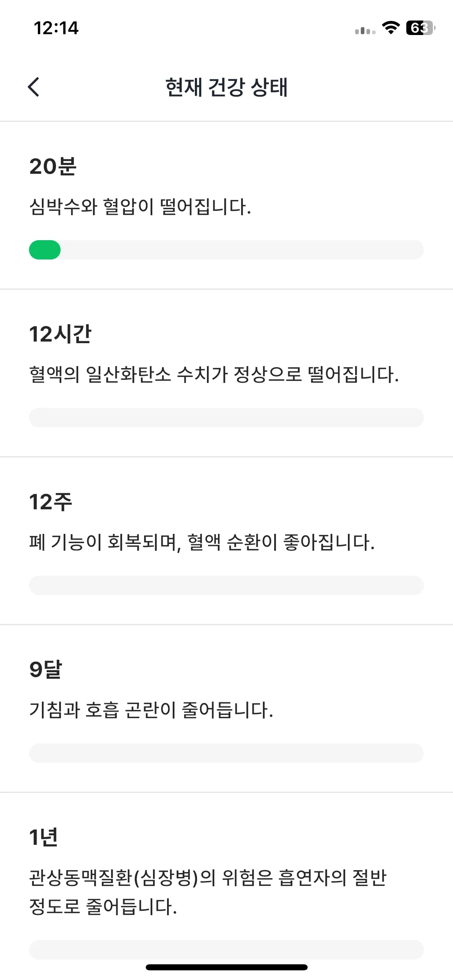Tap the 현재 건강 상태 page title
The image size is (453, 980).
[x=226, y=87]
